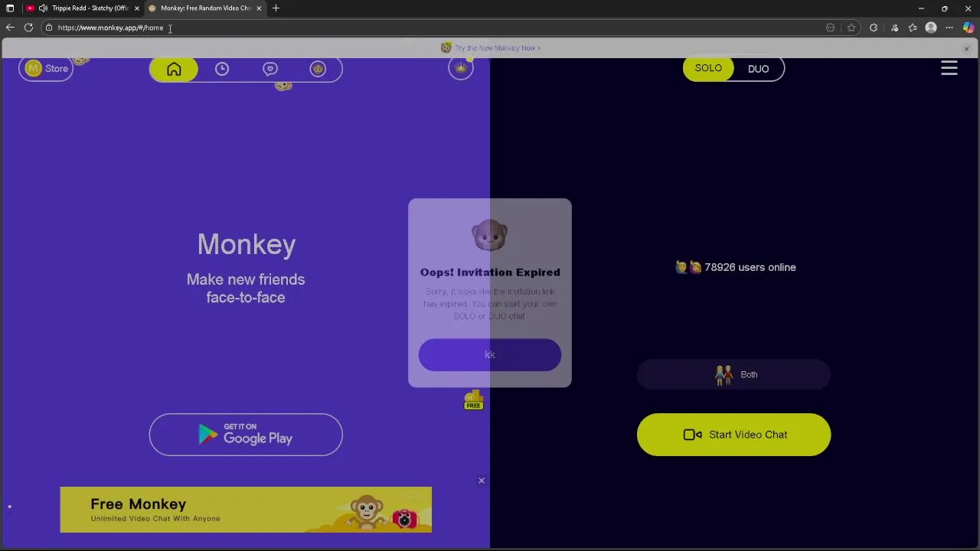The image size is (980, 551).
Task: Open Copilot sidebar icon
Action: tap(969, 28)
